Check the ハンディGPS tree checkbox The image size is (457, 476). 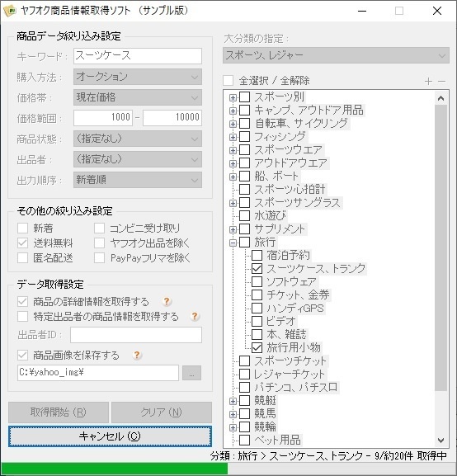pyautogui.click(x=257, y=309)
